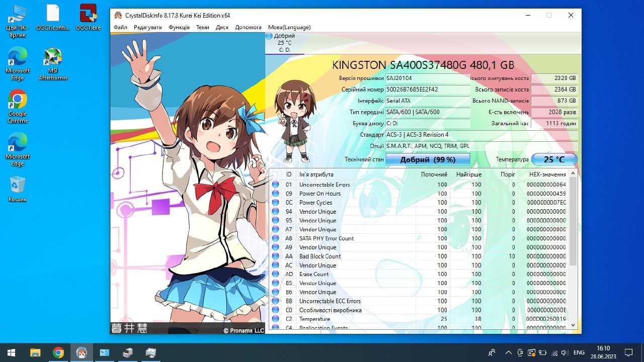644x362 pixels.
Task: Open the Теми menu
Action: pos(203,27)
